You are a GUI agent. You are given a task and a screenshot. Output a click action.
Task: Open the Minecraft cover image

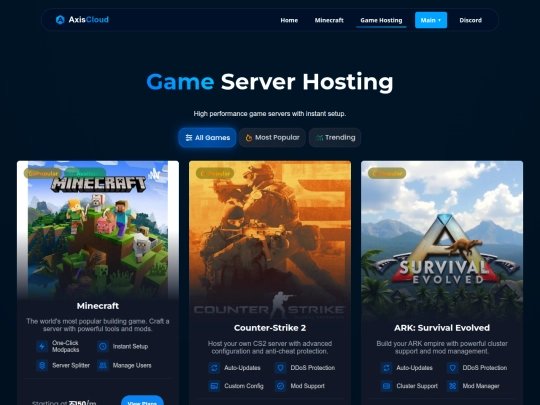click(98, 230)
